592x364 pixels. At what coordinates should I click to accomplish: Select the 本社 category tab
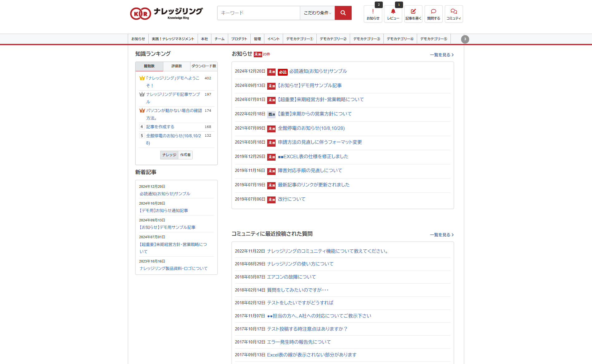(x=205, y=39)
